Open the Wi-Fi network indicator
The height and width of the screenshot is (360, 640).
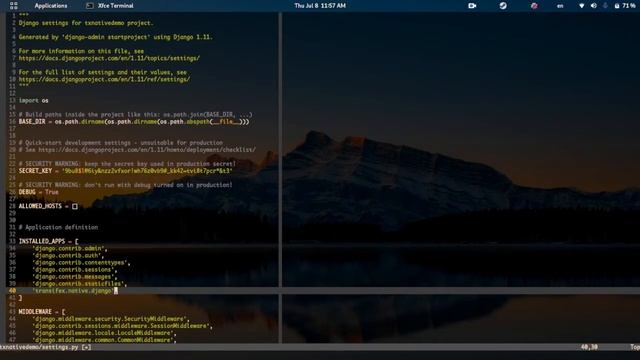point(582,6)
